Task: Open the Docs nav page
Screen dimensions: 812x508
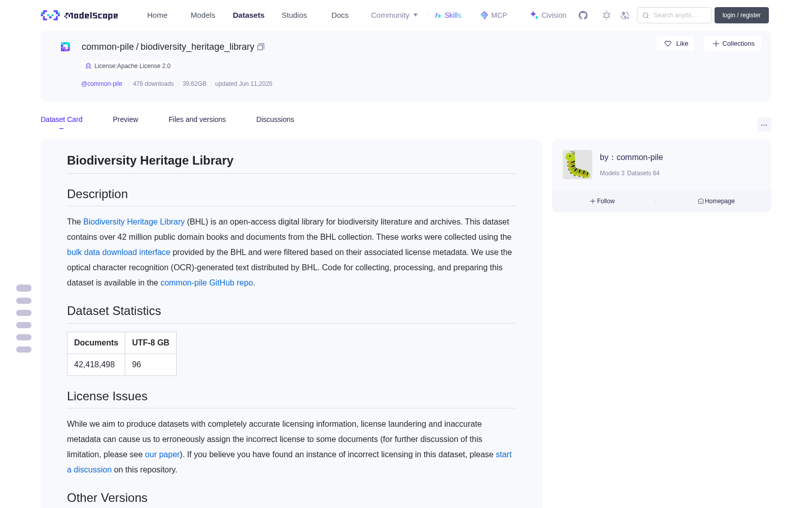Action: tap(340, 15)
